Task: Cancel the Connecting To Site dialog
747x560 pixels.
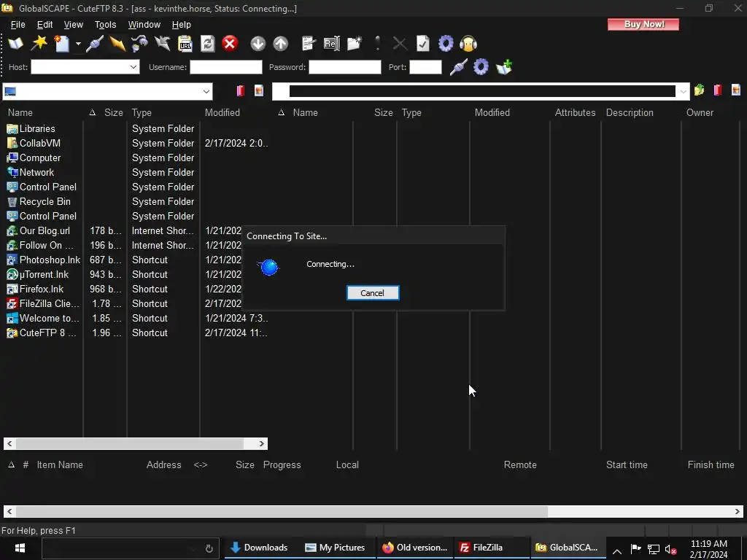Action: (x=373, y=293)
